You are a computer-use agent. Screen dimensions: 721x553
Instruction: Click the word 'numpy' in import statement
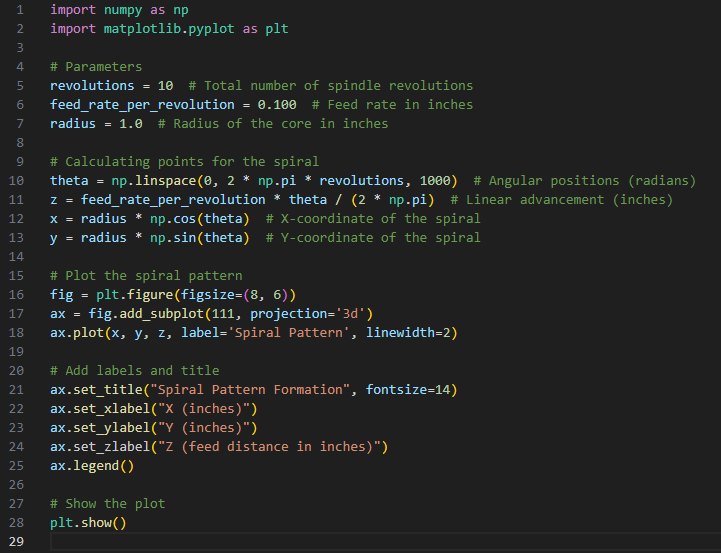(x=123, y=10)
